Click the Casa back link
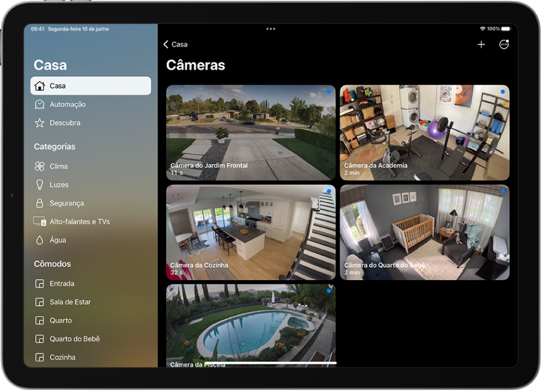 click(176, 44)
